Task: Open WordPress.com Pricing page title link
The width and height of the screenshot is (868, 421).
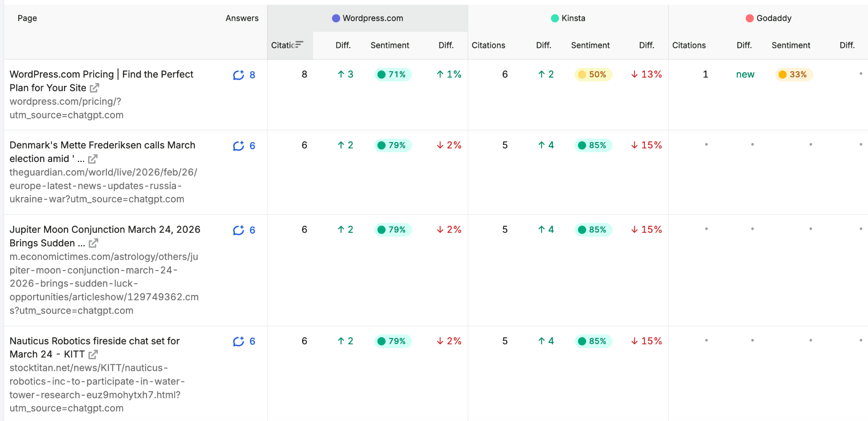Action: [101, 81]
